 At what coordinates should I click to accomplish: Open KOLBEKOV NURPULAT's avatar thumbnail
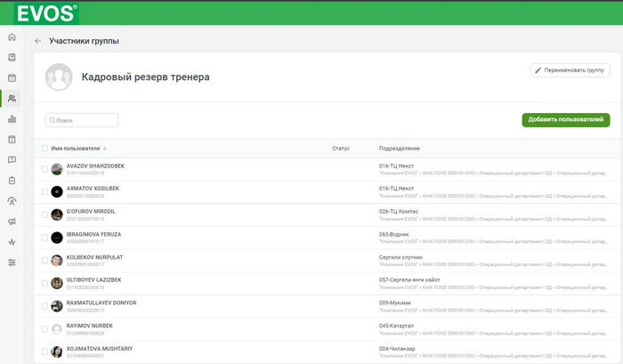(57, 260)
